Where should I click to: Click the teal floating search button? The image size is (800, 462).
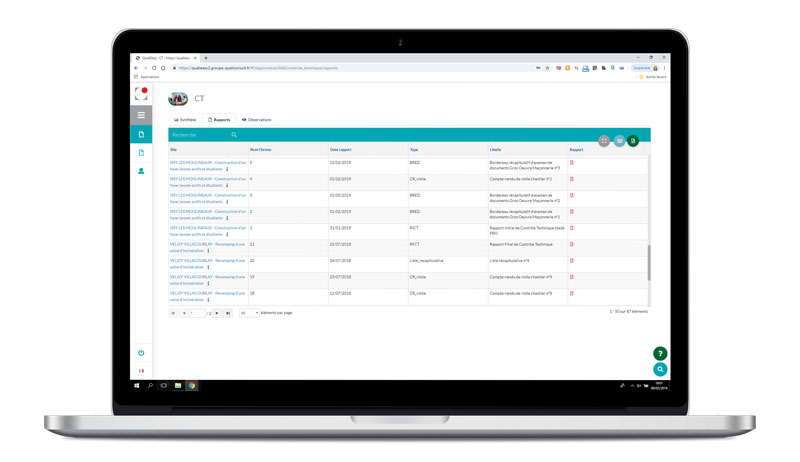(660, 370)
